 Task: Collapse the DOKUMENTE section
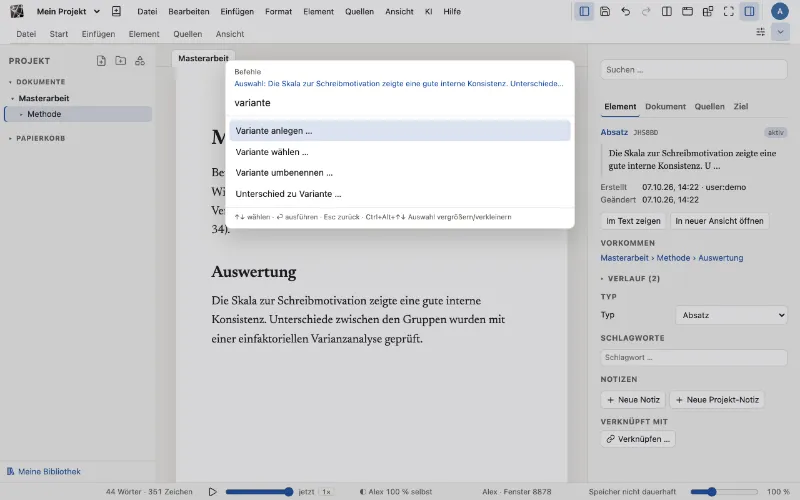tap(10, 82)
